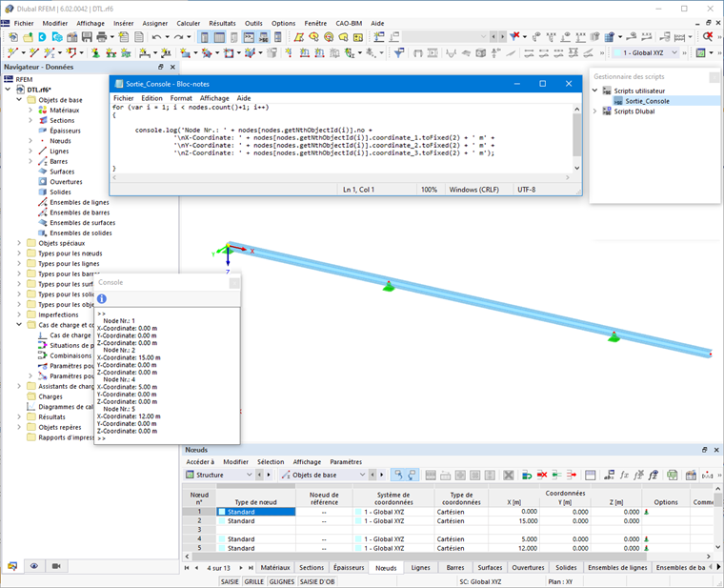The width and height of the screenshot is (724, 588).
Task: Toggle the console panel toolbar button
Action: (249, 37)
